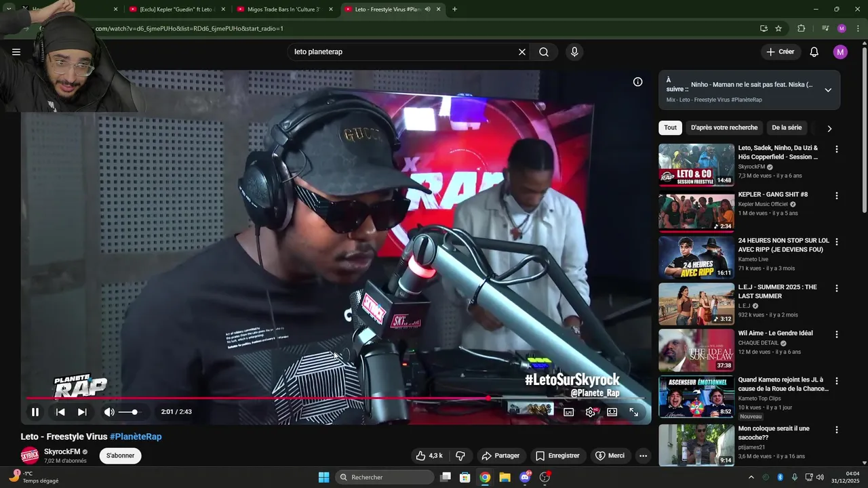Image resolution: width=868 pixels, height=488 pixels.
Task: Open options for KEPLER - GANG SHIT #8
Action: coord(836,196)
